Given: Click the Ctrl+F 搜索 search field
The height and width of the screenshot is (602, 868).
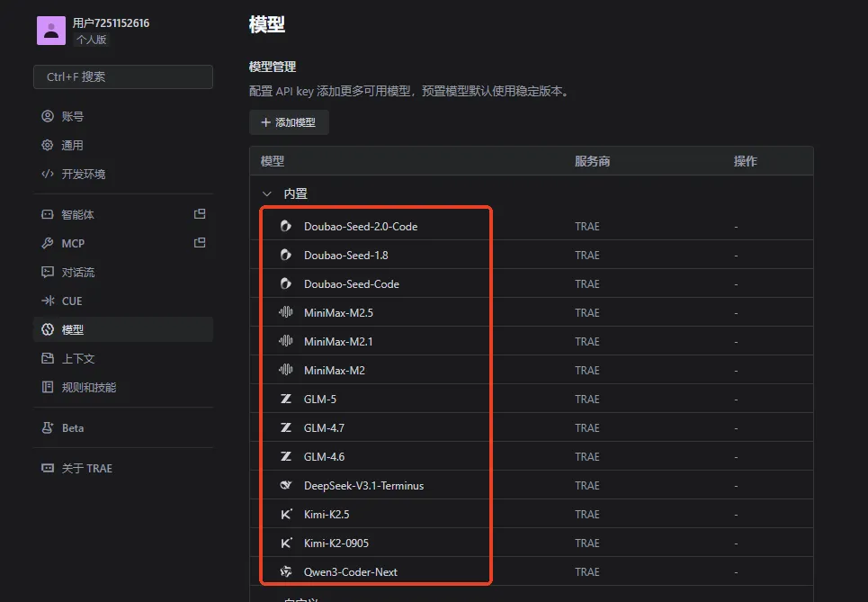Looking at the screenshot, I should [x=123, y=77].
